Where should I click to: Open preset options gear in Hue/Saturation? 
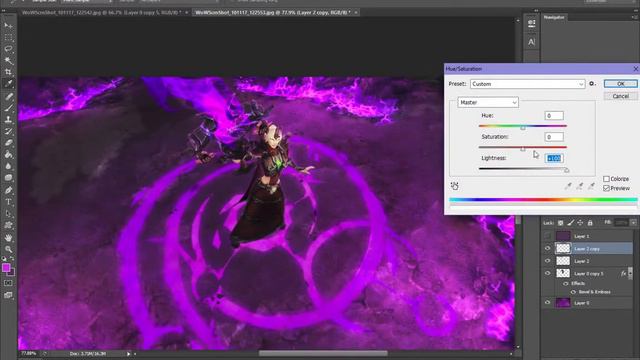pyautogui.click(x=592, y=84)
